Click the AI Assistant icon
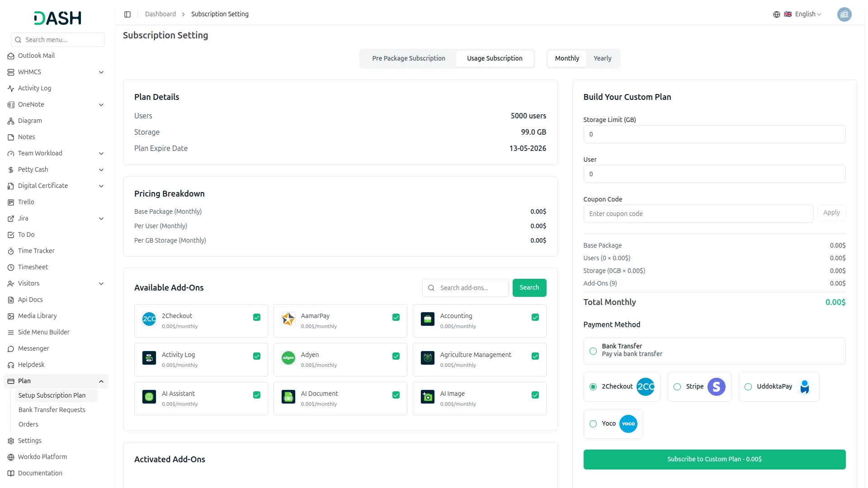Viewport: 868px width, 488px height. tap(149, 397)
